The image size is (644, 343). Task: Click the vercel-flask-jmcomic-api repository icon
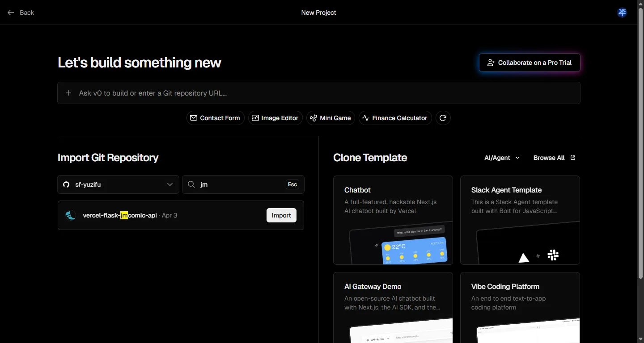(71, 215)
